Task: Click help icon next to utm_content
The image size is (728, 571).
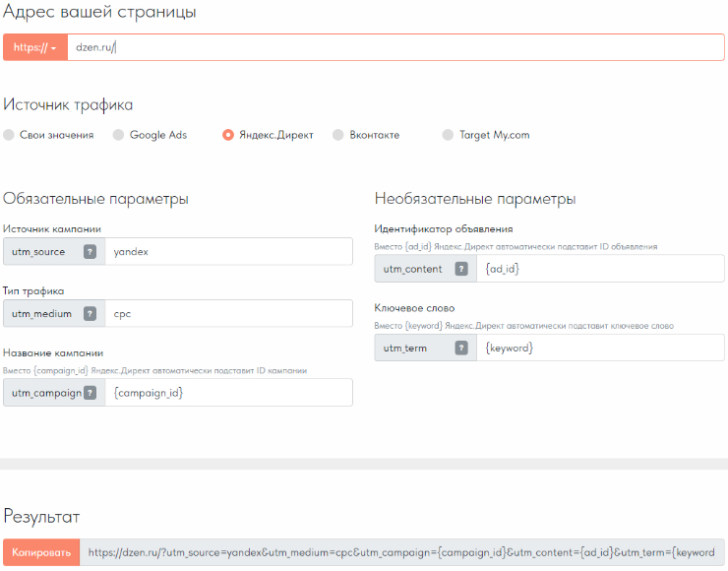Action: (x=461, y=269)
